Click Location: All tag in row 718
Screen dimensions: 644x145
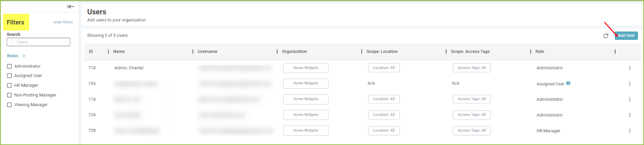pos(384,99)
